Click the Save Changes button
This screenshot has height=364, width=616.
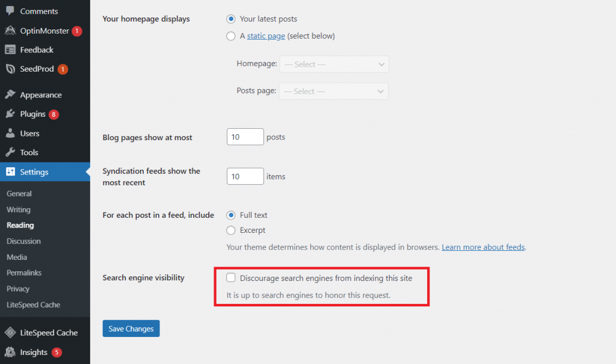pos(131,328)
